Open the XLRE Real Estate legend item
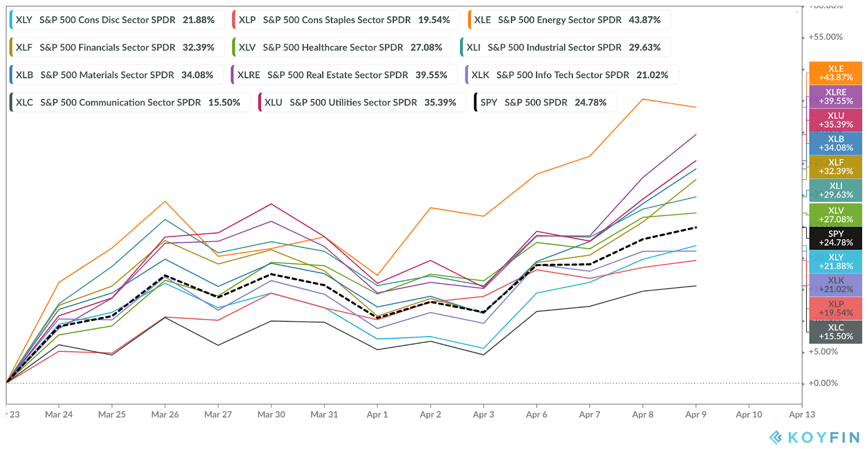This screenshot has height=449, width=868. tap(343, 75)
